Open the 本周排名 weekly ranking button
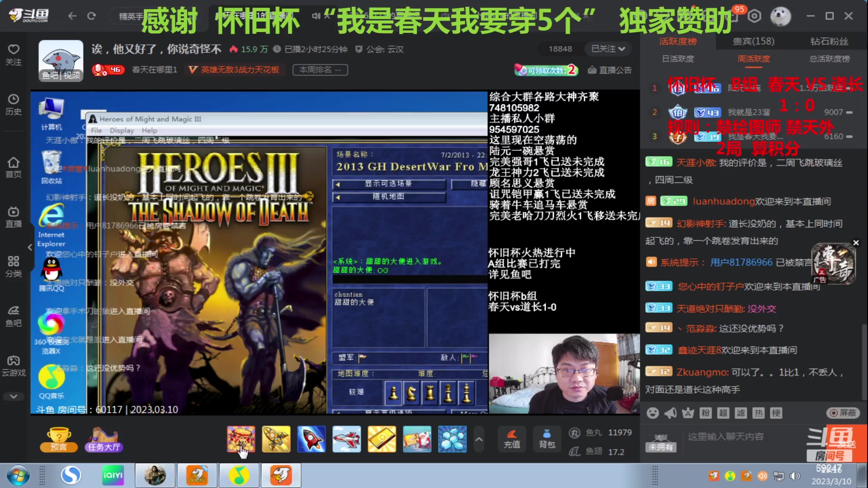The width and height of the screenshot is (868, 488). 320,70
